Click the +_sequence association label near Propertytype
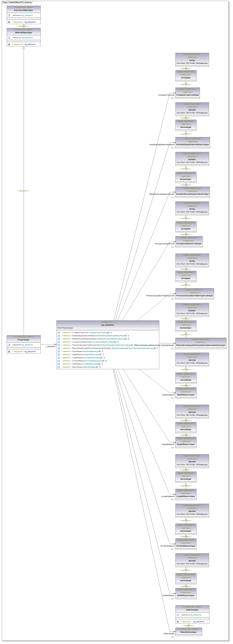Image resolution: width=233 pixels, height=644 pixels. [51, 347]
